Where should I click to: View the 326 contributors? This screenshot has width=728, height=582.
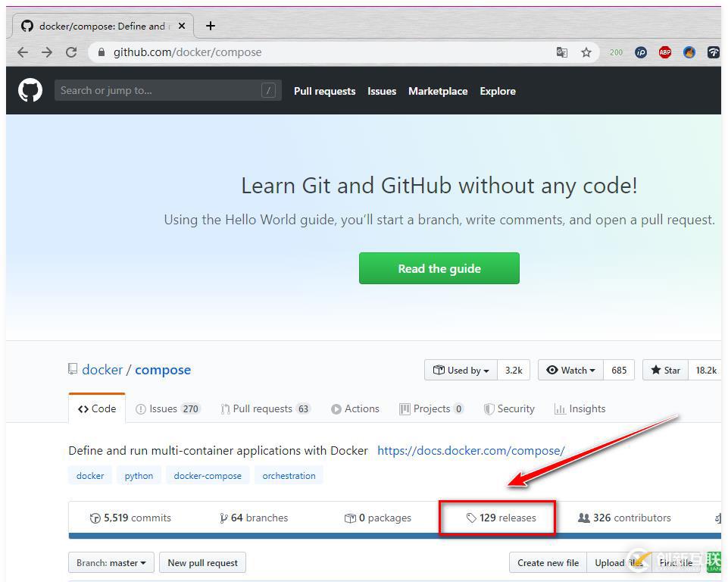(624, 518)
